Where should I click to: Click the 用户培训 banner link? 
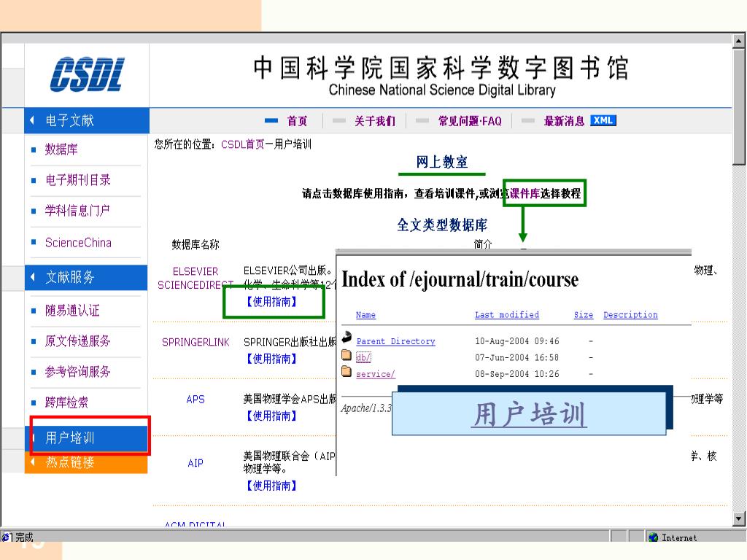(529, 414)
